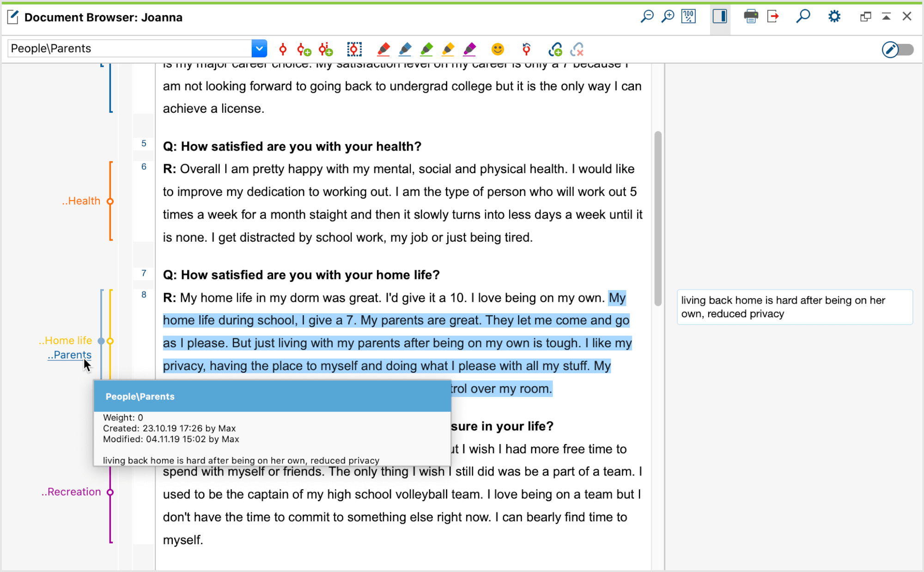This screenshot has width=924, height=572.
Task: Undo the last coding action
Action: click(526, 49)
